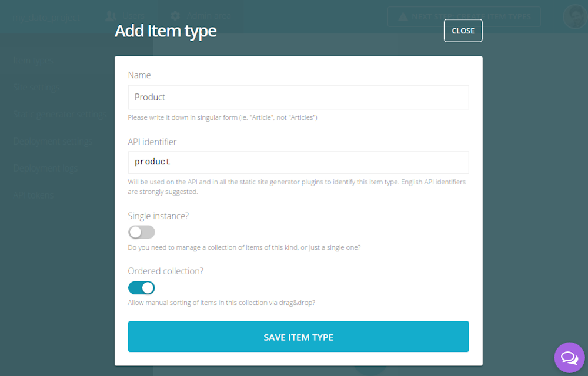Open Deployment settings from sidebar

click(53, 142)
